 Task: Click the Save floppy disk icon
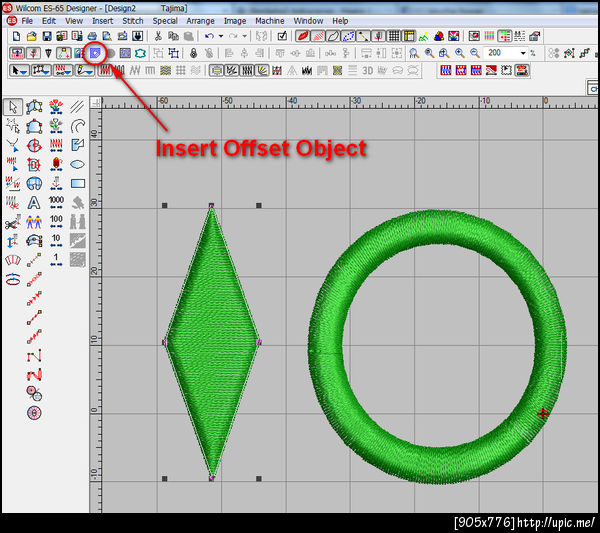tap(47, 36)
